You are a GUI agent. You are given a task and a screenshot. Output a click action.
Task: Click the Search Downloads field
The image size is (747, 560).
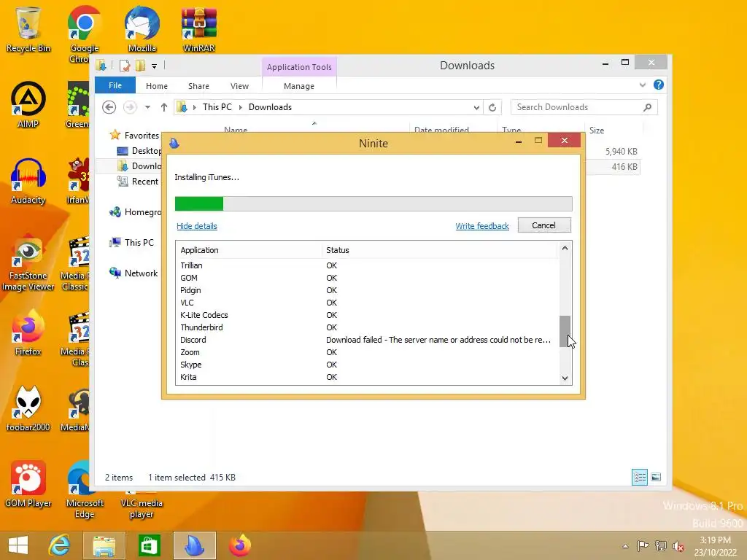coord(584,107)
